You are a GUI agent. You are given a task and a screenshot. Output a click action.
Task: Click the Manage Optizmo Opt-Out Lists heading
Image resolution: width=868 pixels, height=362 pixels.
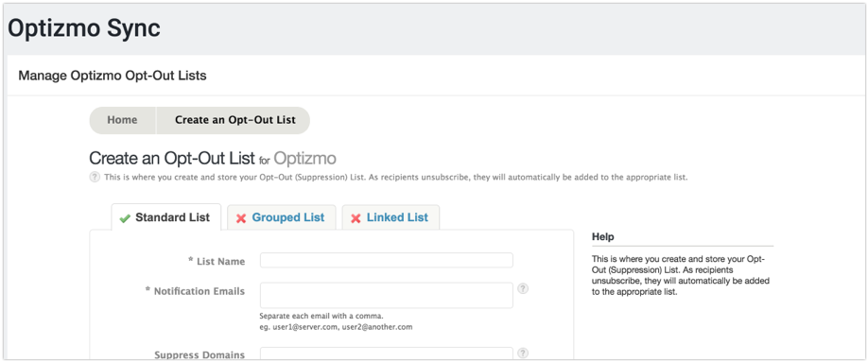pyautogui.click(x=113, y=76)
